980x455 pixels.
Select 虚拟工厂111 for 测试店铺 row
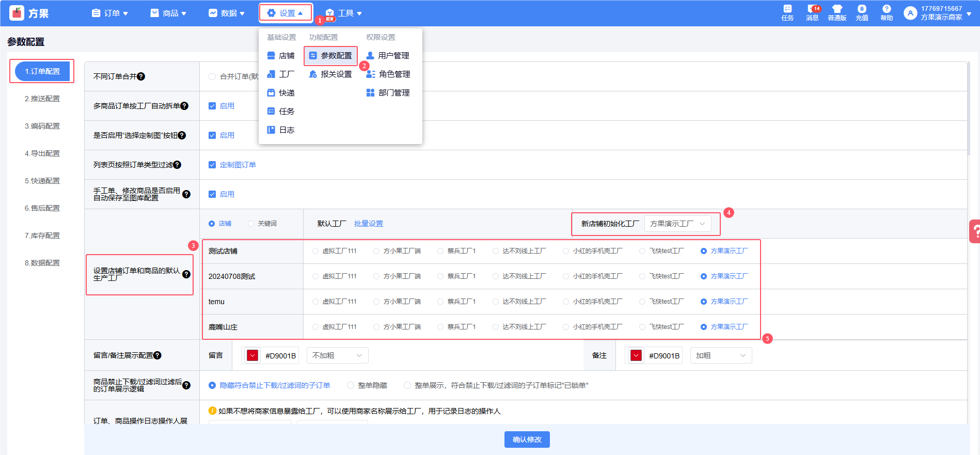click(x=315, y=251)
